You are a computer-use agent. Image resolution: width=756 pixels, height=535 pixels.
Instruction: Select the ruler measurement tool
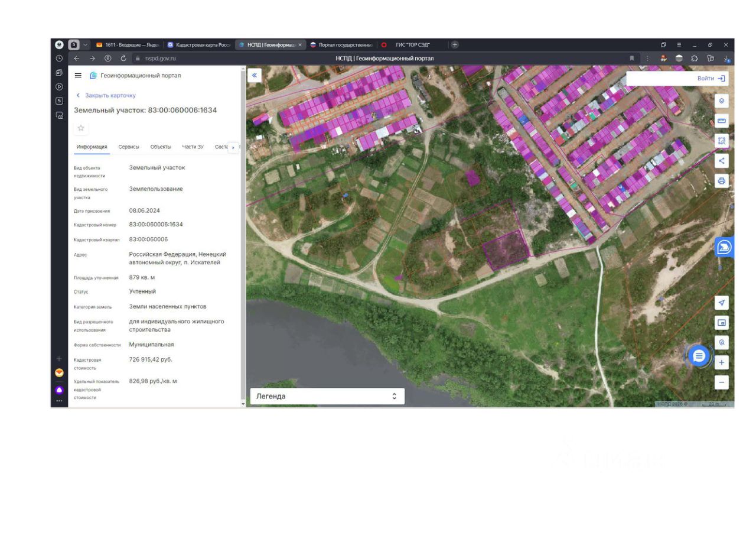coord(721,121)
